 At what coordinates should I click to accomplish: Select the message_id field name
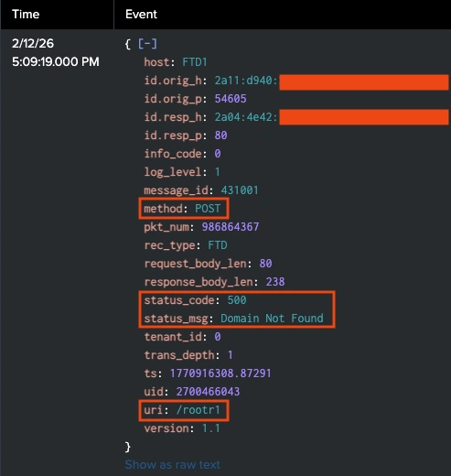pyautogui.click(x=176, y=190)
